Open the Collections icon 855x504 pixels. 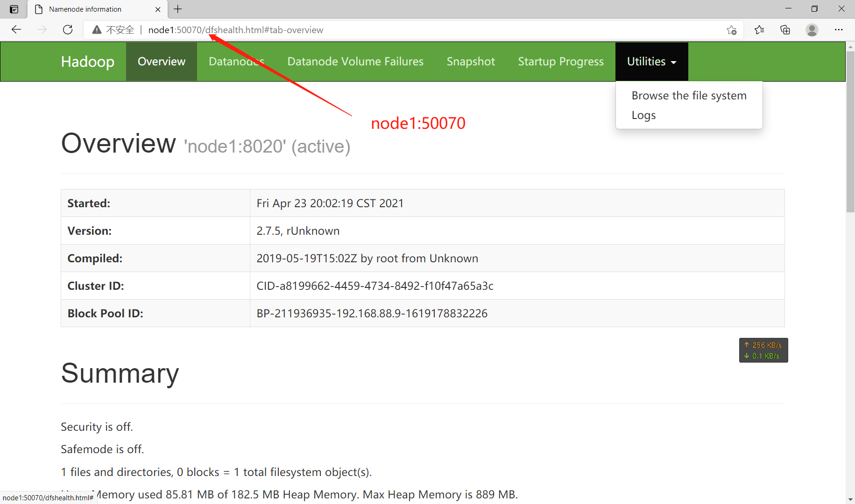coord(785,30)
